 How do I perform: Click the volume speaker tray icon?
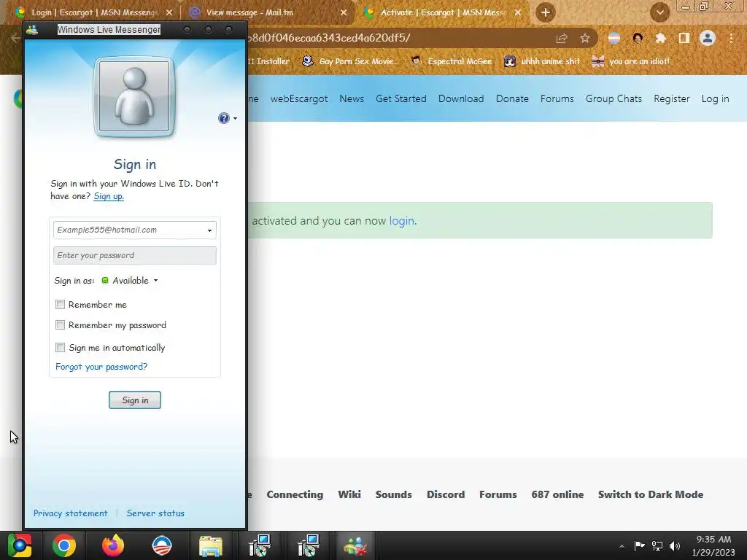coord(675,546)
